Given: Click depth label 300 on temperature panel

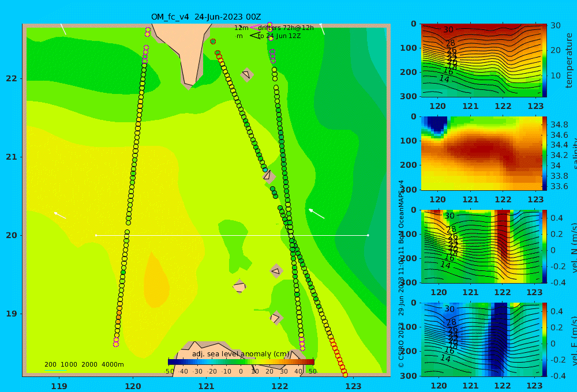Looking at the screenshot, I should [409, 96].
